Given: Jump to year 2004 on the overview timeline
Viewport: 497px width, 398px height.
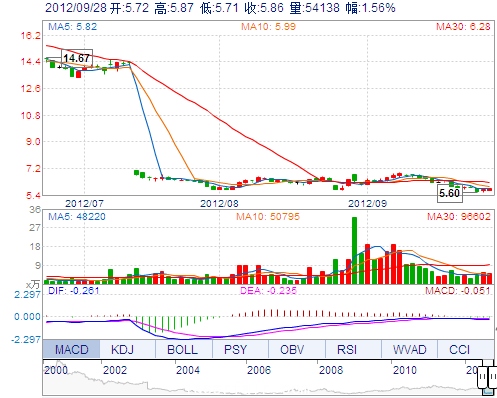Looking at the screenshot, I should (188, 370).
